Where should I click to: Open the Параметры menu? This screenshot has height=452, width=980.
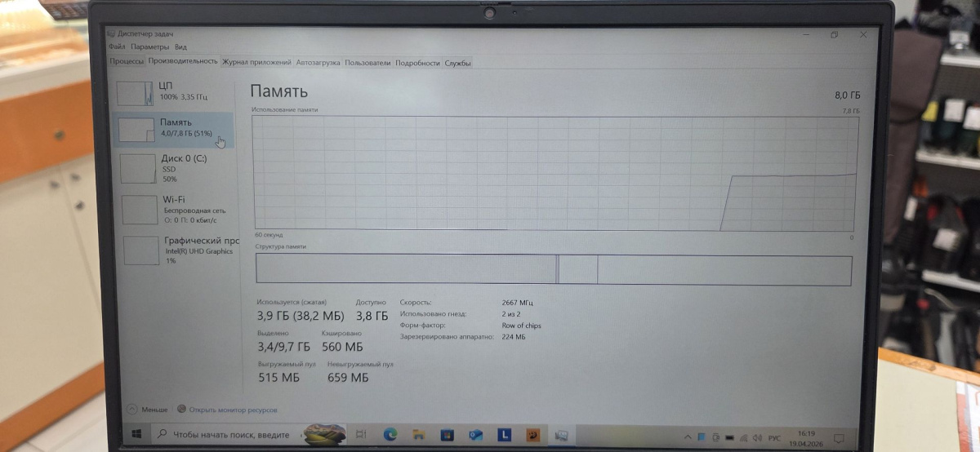[149, 47]
